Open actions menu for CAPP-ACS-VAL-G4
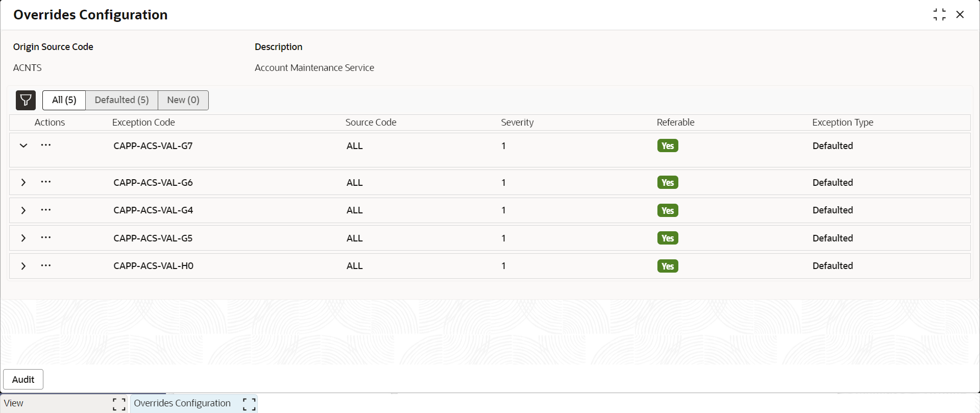Screen dimensions: 980x413 click(46, 210)
